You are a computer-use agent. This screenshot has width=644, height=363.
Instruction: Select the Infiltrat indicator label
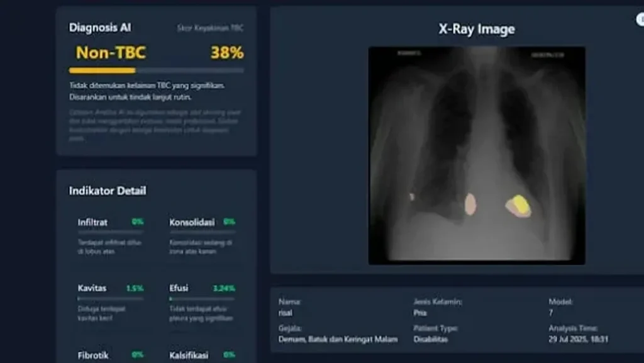(x=92, y=222)
